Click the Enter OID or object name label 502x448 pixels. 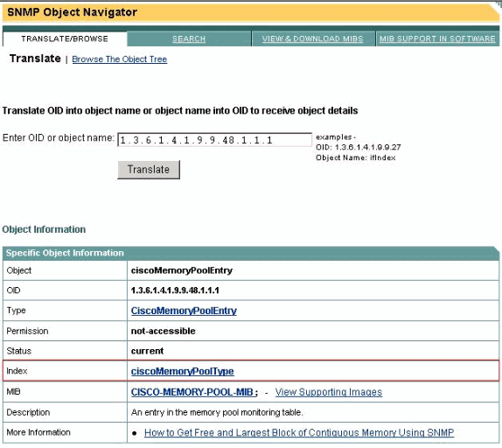[x=59, y=137]
